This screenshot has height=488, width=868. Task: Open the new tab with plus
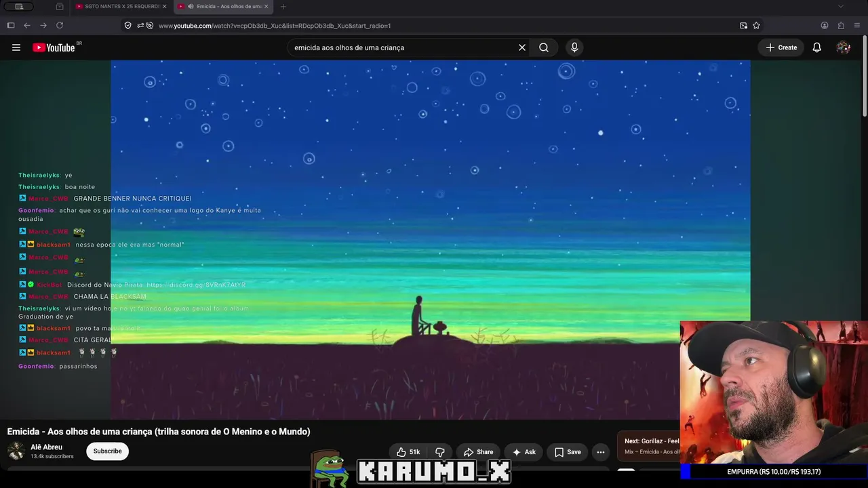pyautogui.click(x=283, y=7)
